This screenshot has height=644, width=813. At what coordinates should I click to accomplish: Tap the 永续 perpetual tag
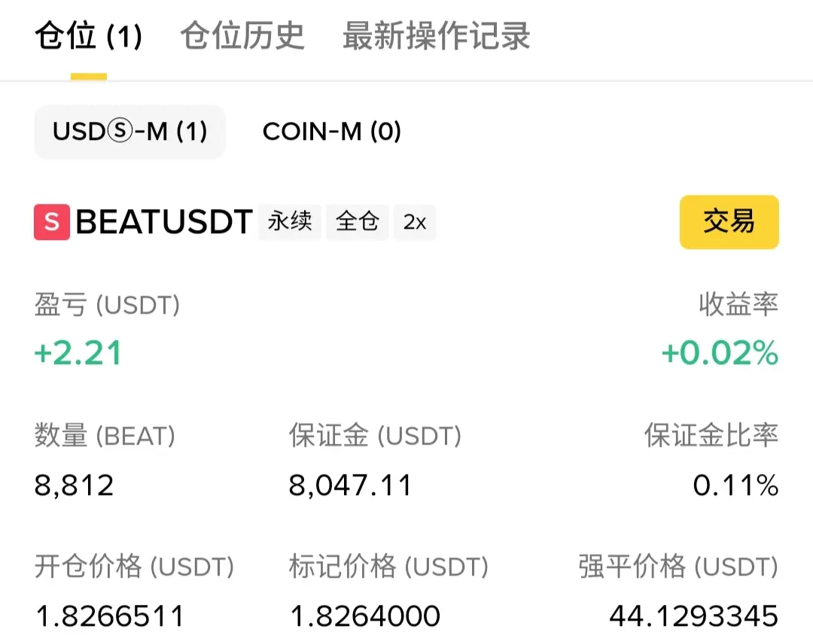point(290,222)
